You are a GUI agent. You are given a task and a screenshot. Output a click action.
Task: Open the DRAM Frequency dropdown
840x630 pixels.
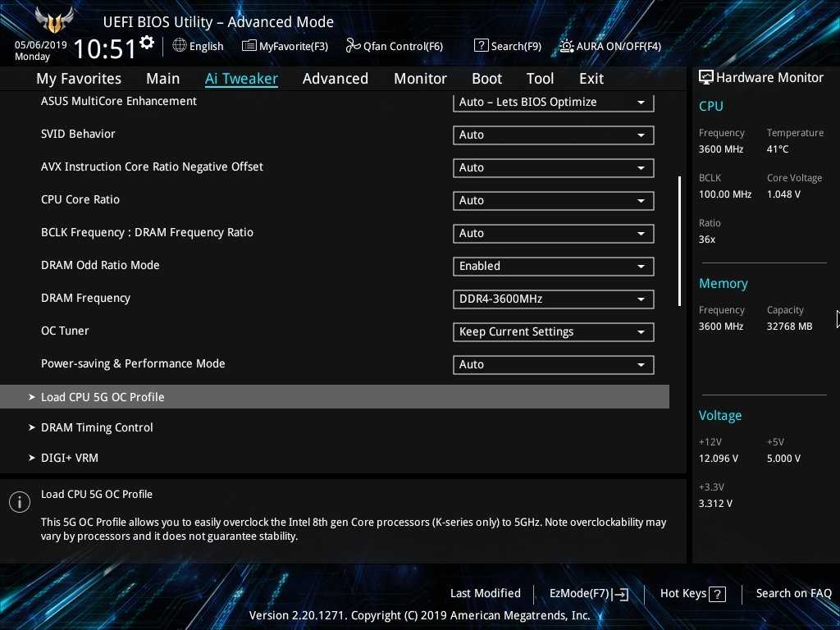(x=553, y=299)
